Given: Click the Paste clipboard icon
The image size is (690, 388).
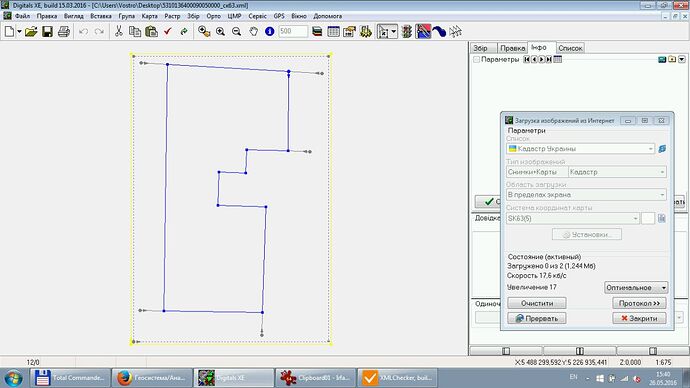Looking at the screenshot, I should [x=151, y=31].
